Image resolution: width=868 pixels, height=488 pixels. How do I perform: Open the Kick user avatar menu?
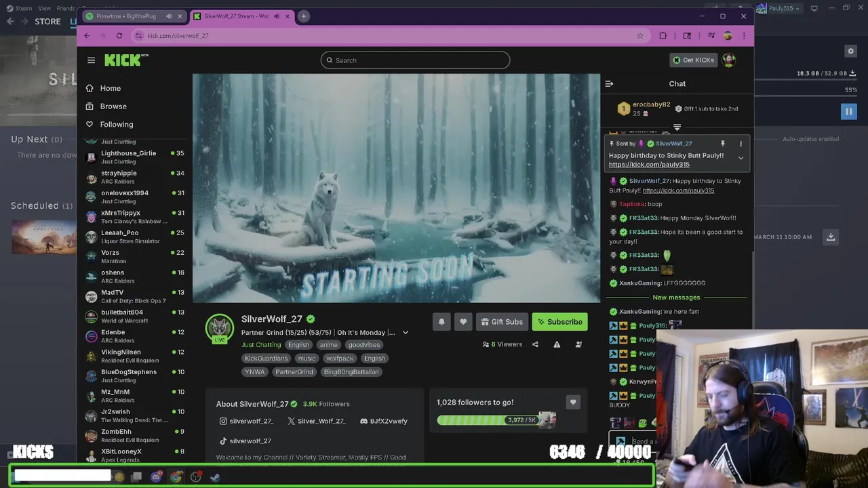click(729, 60)
